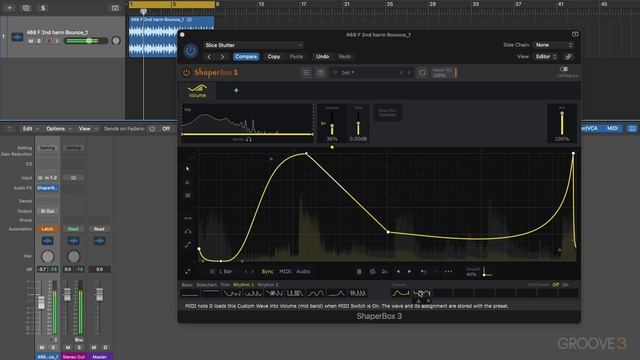
Task: Open the Sidechain wave presets tab
Action: tap(207, 284)
